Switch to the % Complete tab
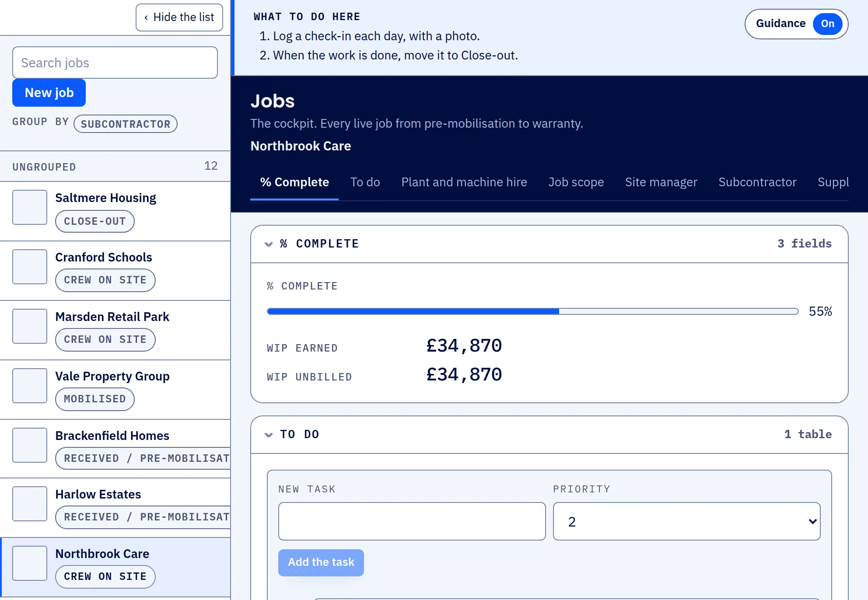The width and height of the screenshot is (868, 600). (x=294, y=182)
